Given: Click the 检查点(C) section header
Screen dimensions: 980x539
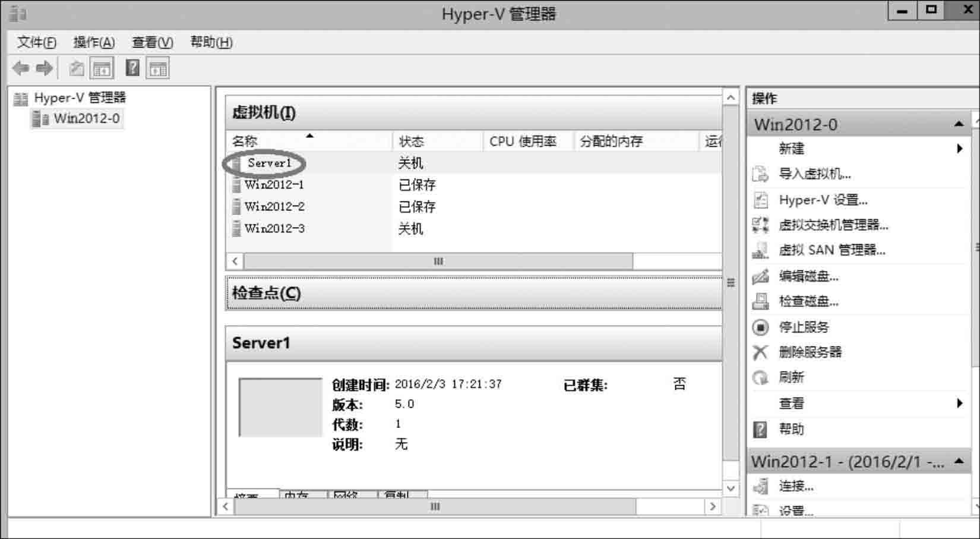Looking at the screenshot, I should [x=474, y=293].
